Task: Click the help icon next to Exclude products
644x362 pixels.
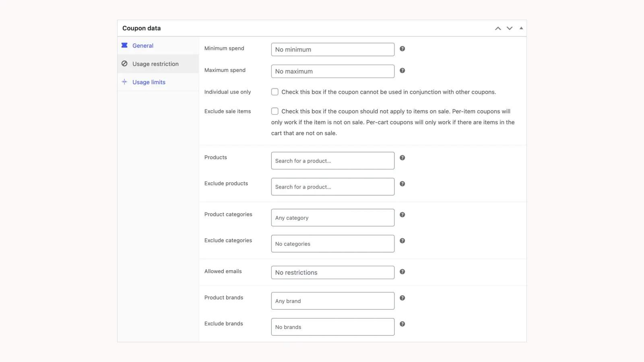Action: pyautogui.click(x=402, y=184)
